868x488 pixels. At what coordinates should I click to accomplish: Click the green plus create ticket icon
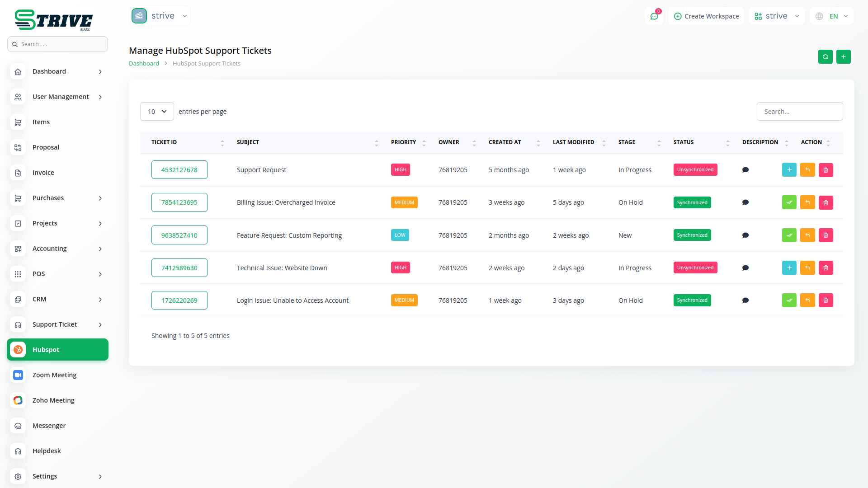pos(843,57)
